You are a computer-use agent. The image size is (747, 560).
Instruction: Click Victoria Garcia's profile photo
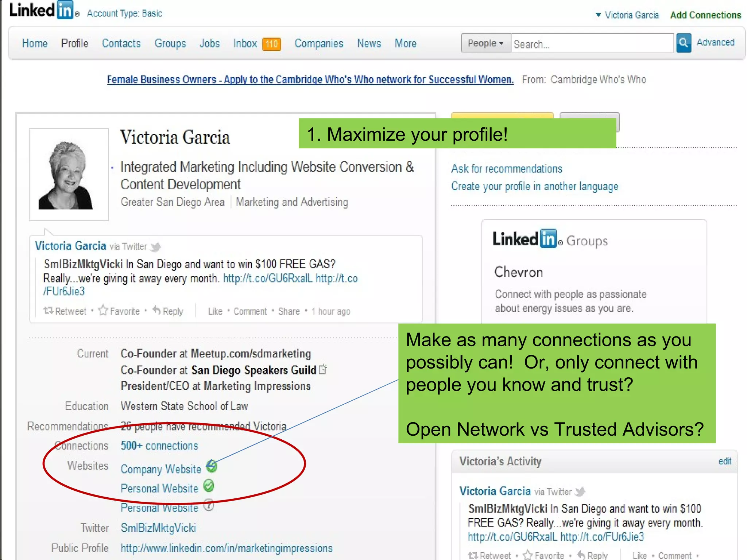point(69,174)
